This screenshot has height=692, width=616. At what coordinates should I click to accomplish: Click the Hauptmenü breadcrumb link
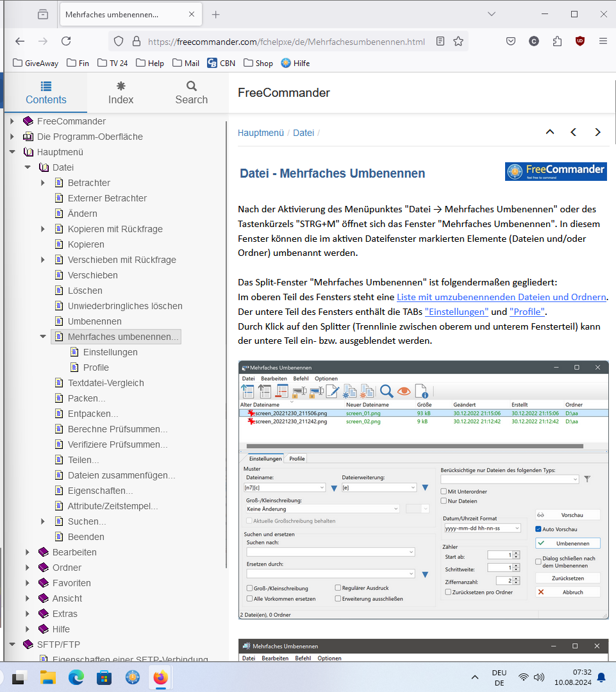pyautogui.click(x=261, y=133)
